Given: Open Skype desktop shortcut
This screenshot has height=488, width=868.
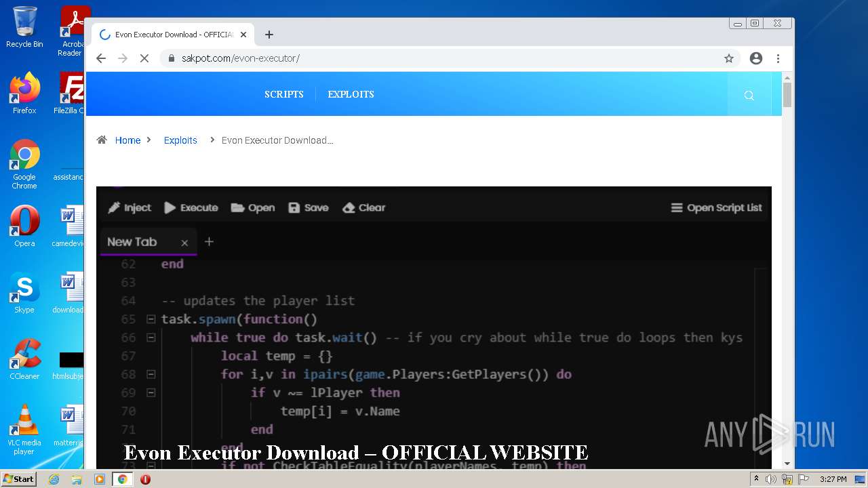Looking at the screenshot, I should (x=24, y=293).
